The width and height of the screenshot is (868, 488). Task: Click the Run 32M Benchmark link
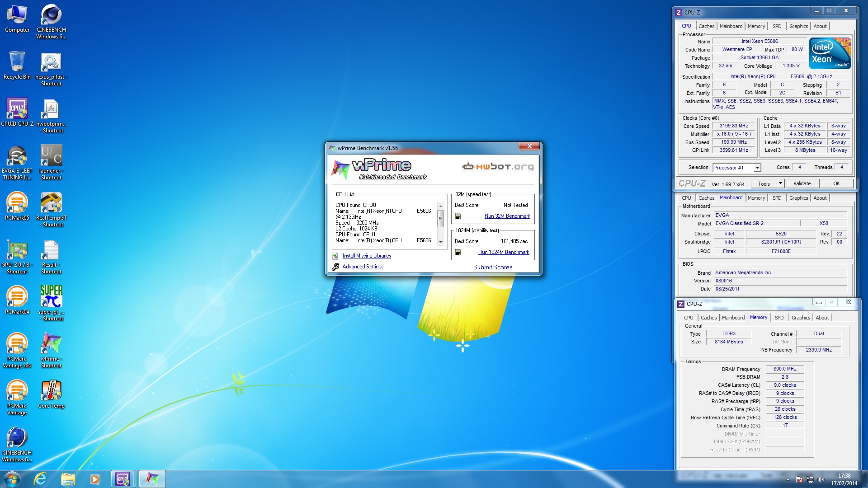coord(507,216)
